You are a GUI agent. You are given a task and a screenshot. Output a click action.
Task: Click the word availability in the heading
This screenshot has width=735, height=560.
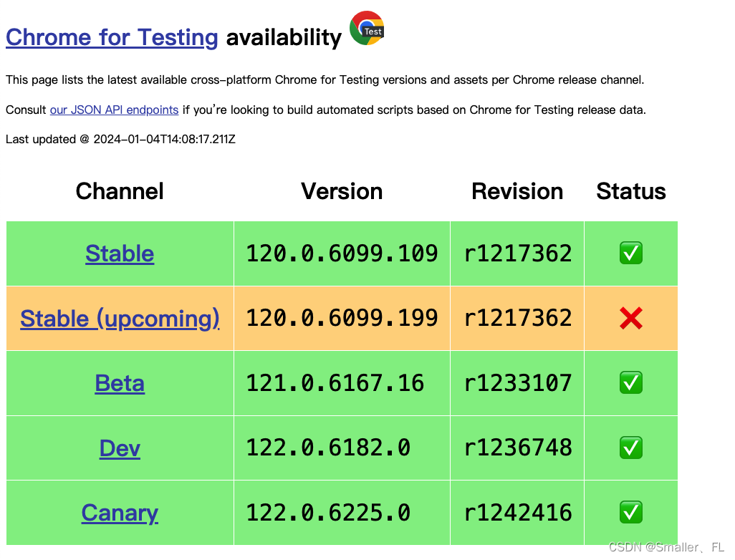coord(284,37)
